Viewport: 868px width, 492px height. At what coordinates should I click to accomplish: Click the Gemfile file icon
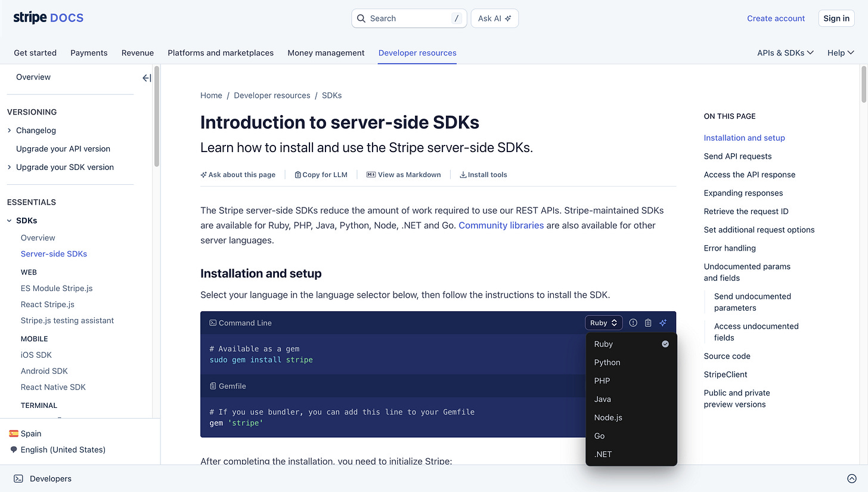click(x=213, y=386)
